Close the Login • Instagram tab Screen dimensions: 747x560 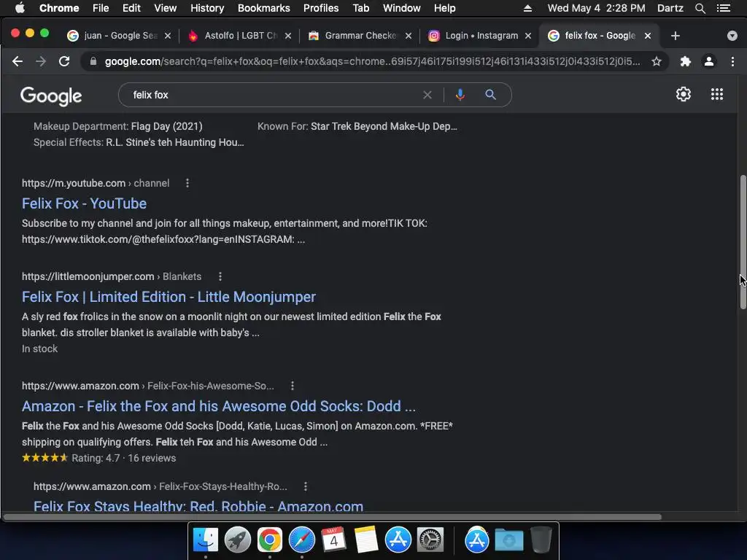coord(528,36)
